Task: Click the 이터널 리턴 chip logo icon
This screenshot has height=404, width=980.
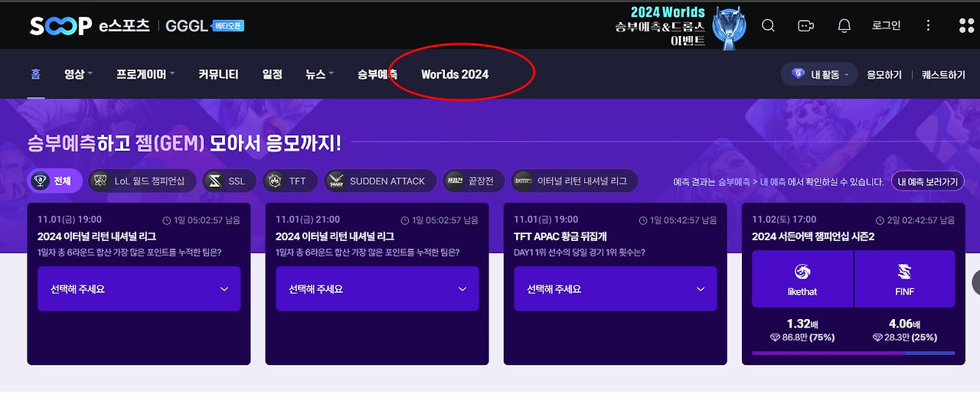Action: [524, 181]
